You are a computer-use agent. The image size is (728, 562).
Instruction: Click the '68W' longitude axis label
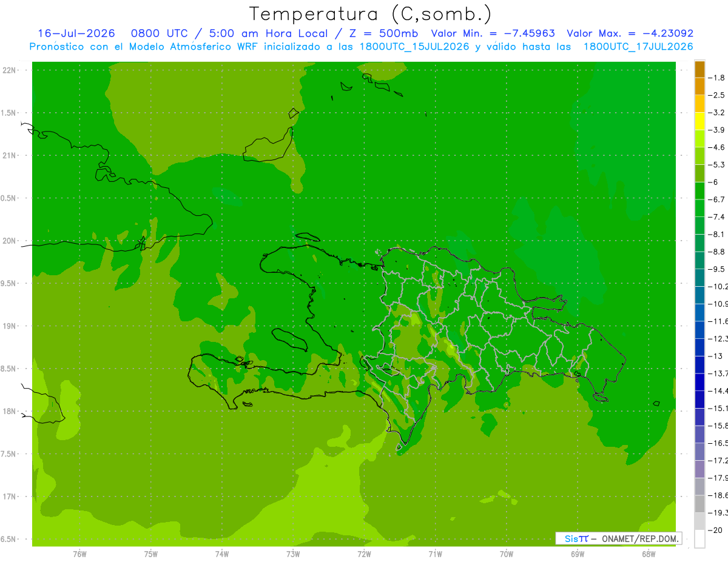pyautogui.click(x=649, y=554)
